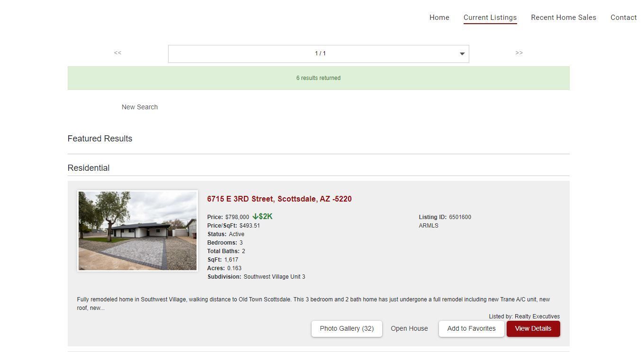Screen dimensions: 644x352
Task: Click the subdivision Southwest Village Unit 3
Action: [x=275, y=277]
